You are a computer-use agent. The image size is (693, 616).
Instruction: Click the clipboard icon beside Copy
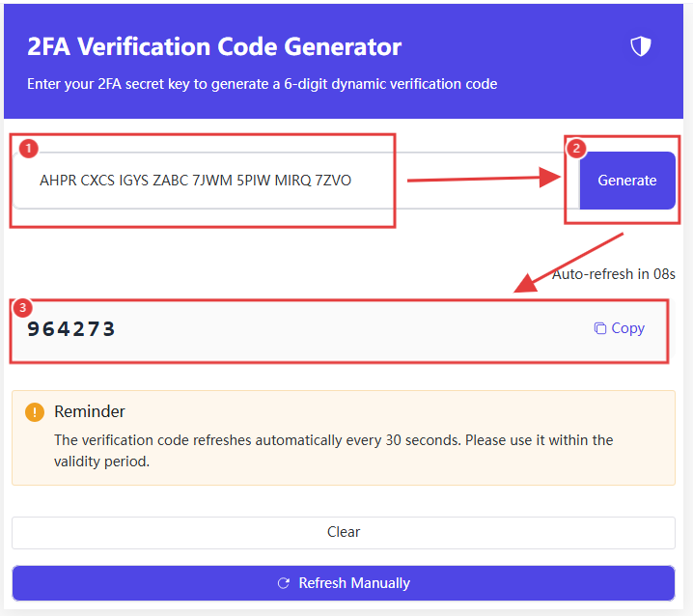599,328
